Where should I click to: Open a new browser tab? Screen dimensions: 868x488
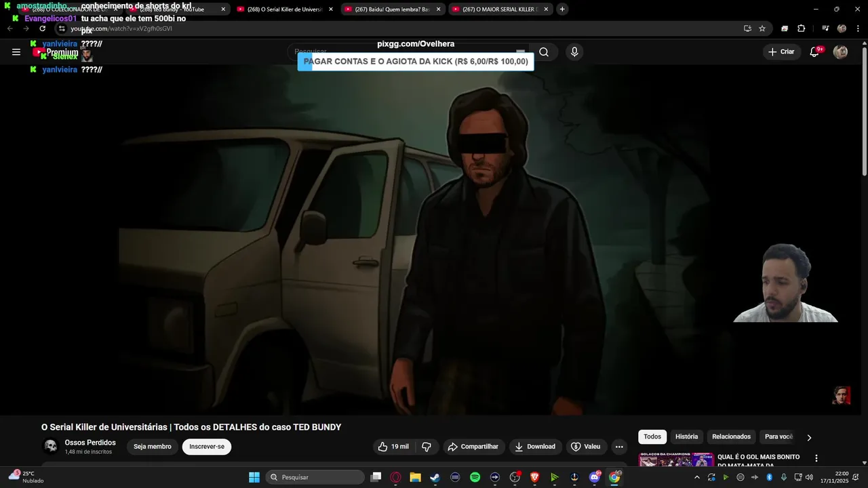pyautogui.click(x=562, y=9)
